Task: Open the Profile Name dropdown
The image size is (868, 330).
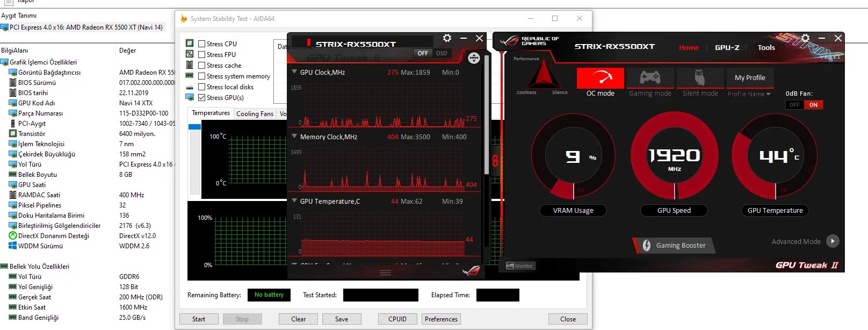Action: 749,94
